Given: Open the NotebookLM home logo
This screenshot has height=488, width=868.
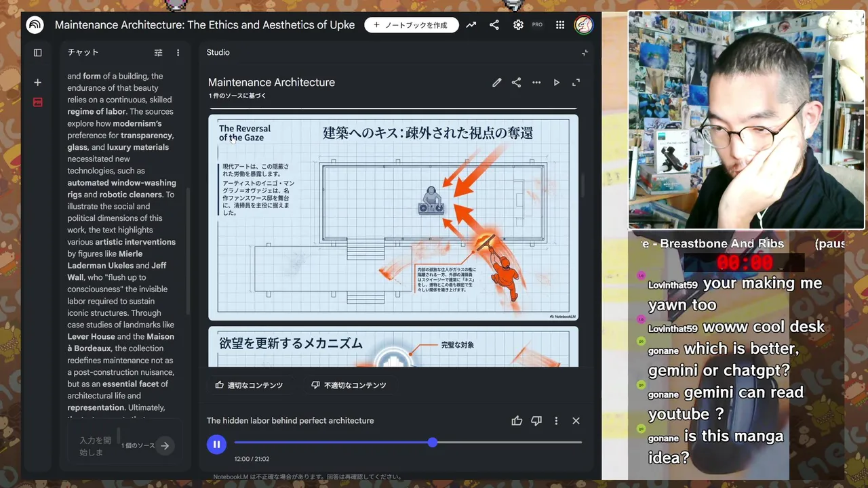Looking at the screenshot, I should pos(35,25).
